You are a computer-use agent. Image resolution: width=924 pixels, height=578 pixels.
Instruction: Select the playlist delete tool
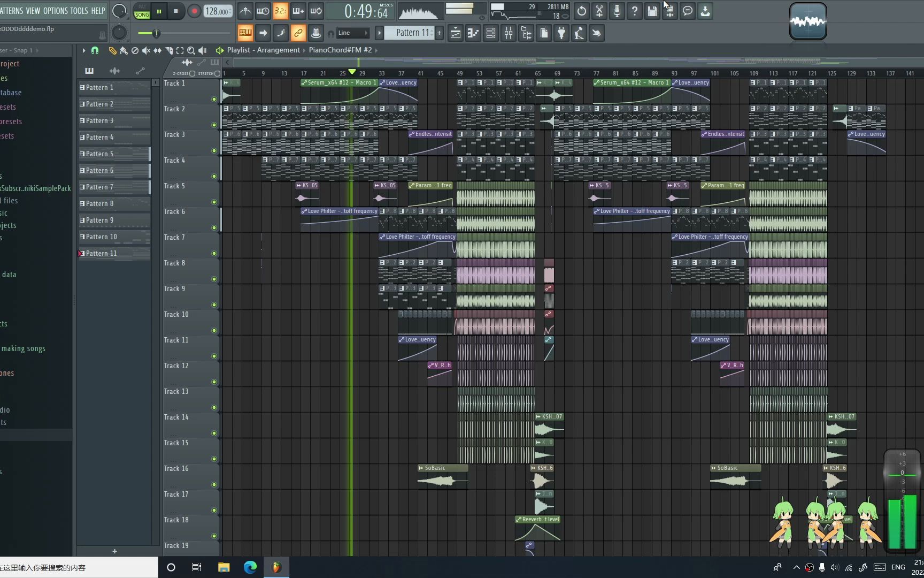[x=135, y=50]
